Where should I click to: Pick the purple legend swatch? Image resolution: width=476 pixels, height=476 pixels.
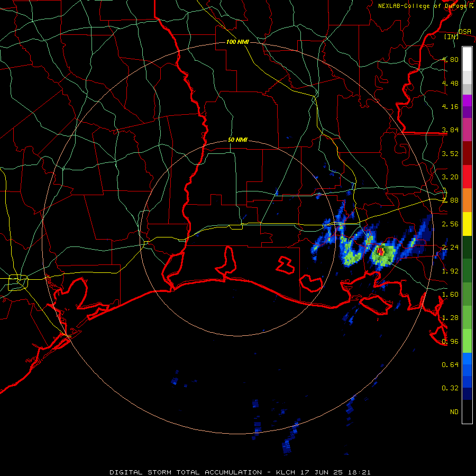click(x=467, y=112)
